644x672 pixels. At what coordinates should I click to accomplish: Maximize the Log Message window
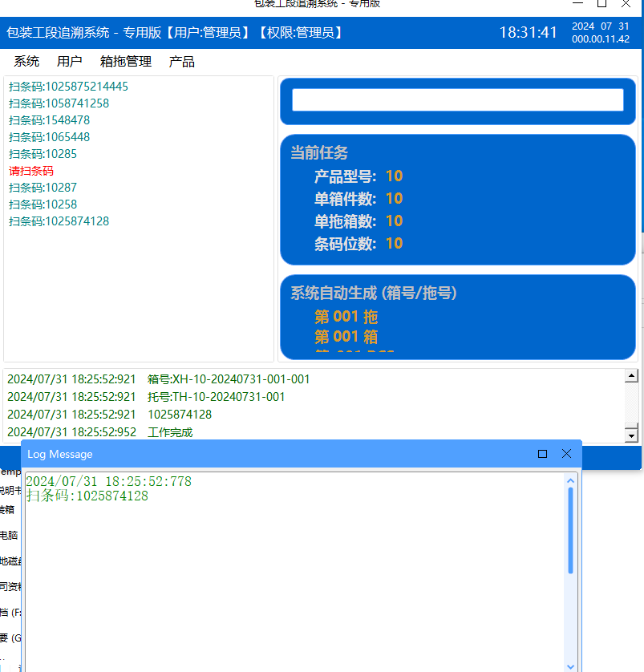pyautogui.click(x=542, y=454)
